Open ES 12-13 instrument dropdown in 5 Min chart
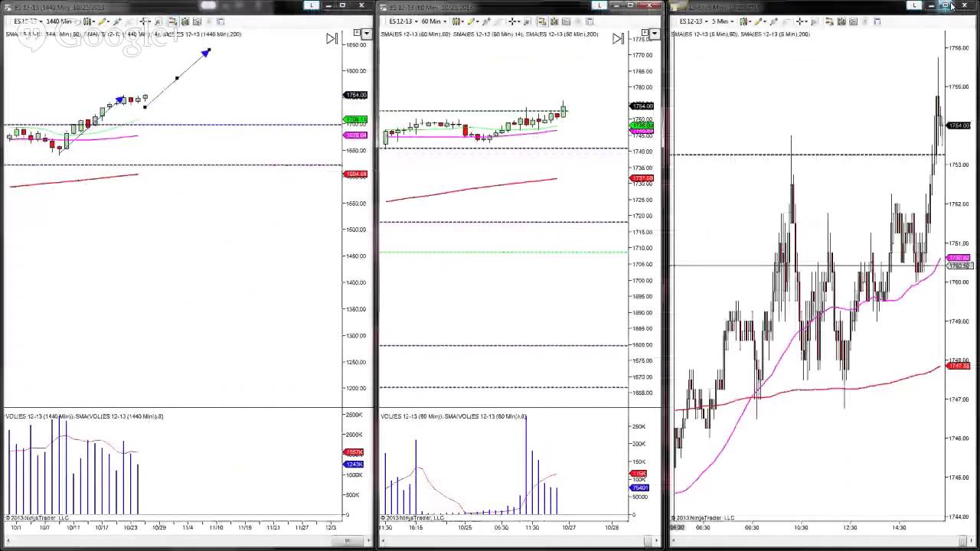The width and height of the screenshot is (980, 551). pos(694,21)
